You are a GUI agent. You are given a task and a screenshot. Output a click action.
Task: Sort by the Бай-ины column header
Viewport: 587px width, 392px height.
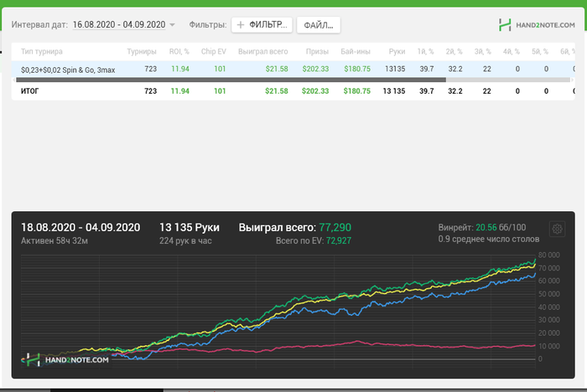click(356, 52)
